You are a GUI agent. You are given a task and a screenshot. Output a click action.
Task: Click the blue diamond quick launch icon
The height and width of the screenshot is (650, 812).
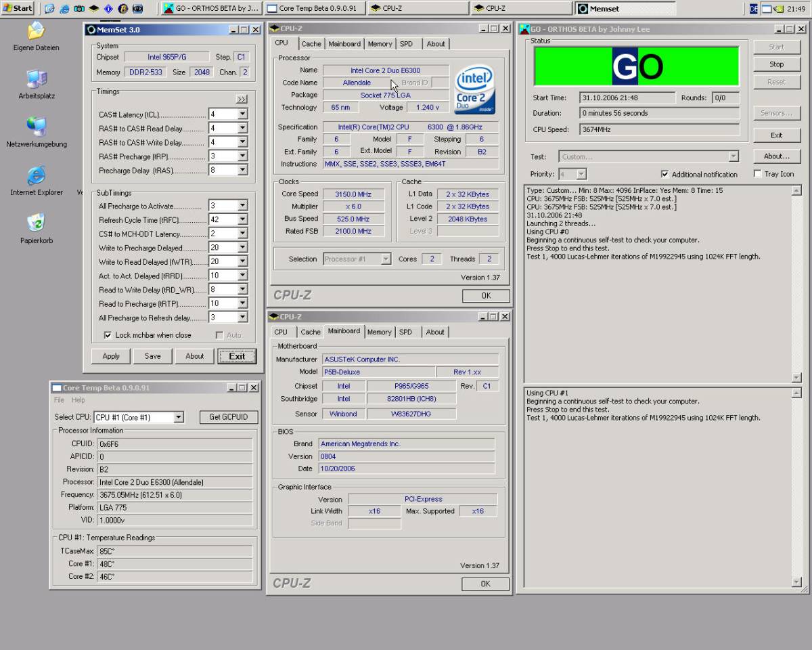pos(108,9)
